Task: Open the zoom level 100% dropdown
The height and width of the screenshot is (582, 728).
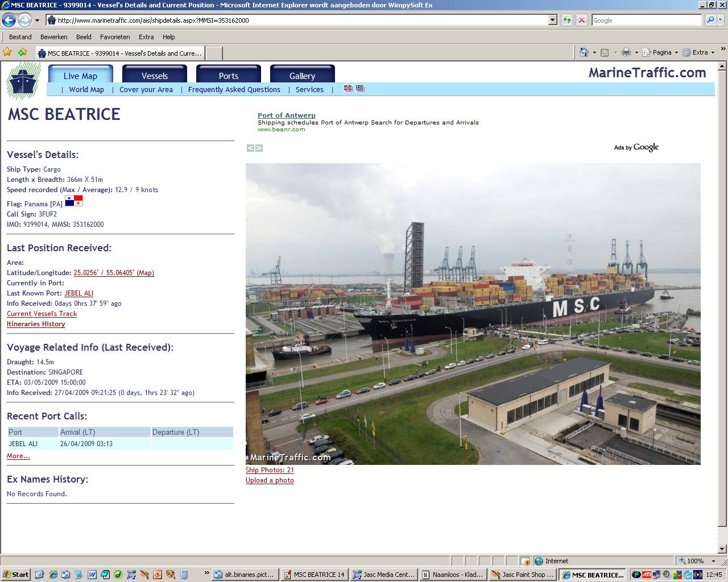Action: click(709, 561)
